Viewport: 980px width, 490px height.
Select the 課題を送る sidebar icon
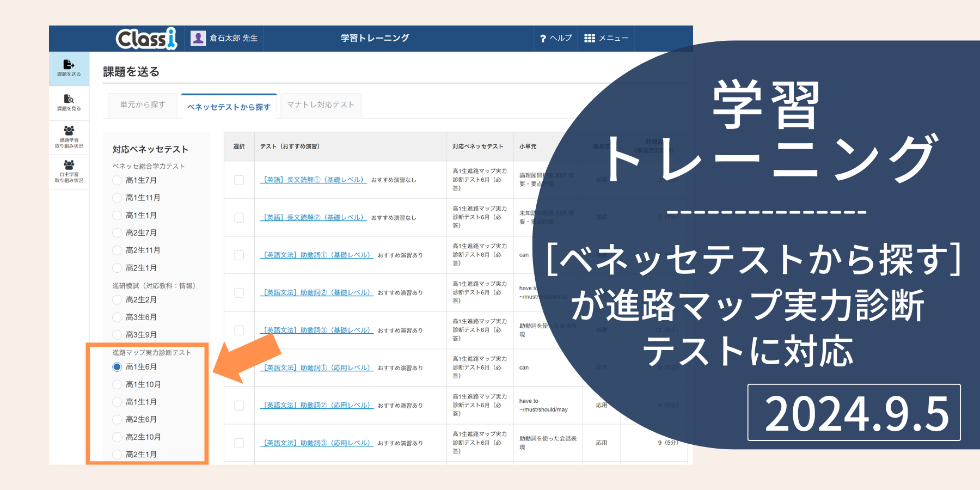tap(69, 69)
